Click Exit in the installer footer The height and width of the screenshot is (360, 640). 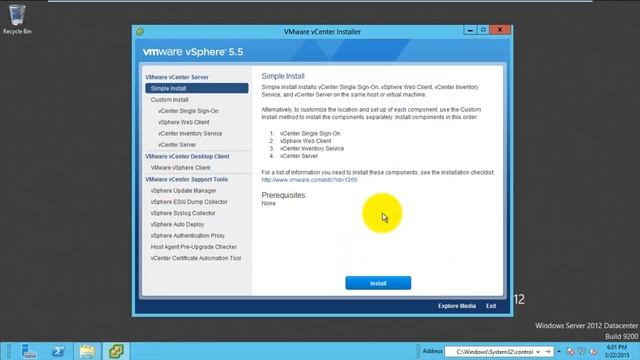491,306
